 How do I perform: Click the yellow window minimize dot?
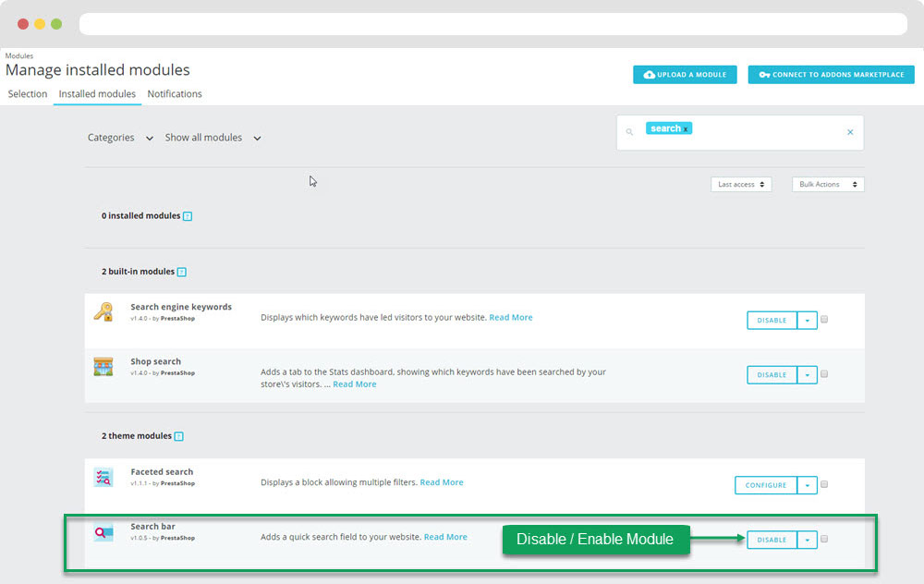pyautogui.click(x=40, y=24)
